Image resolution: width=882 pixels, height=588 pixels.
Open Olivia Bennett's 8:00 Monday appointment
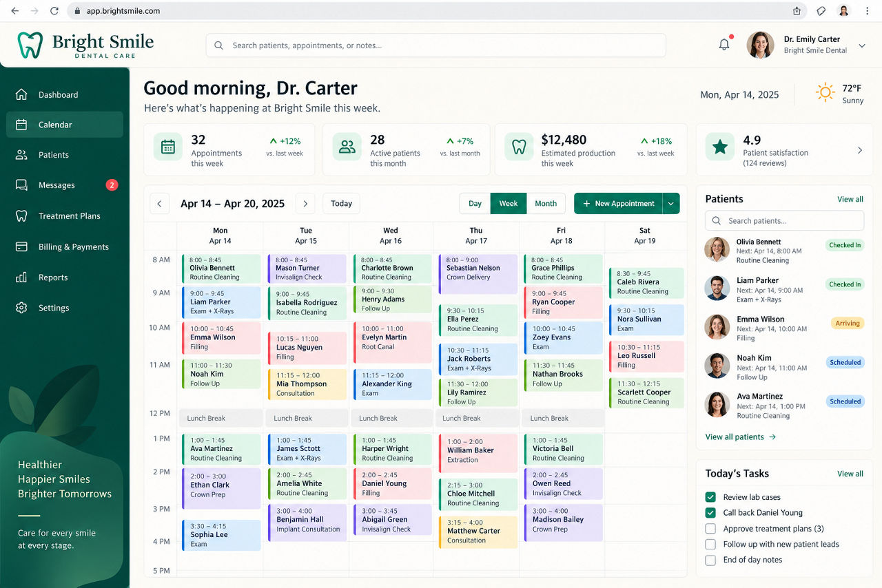(x=221, y=269)
